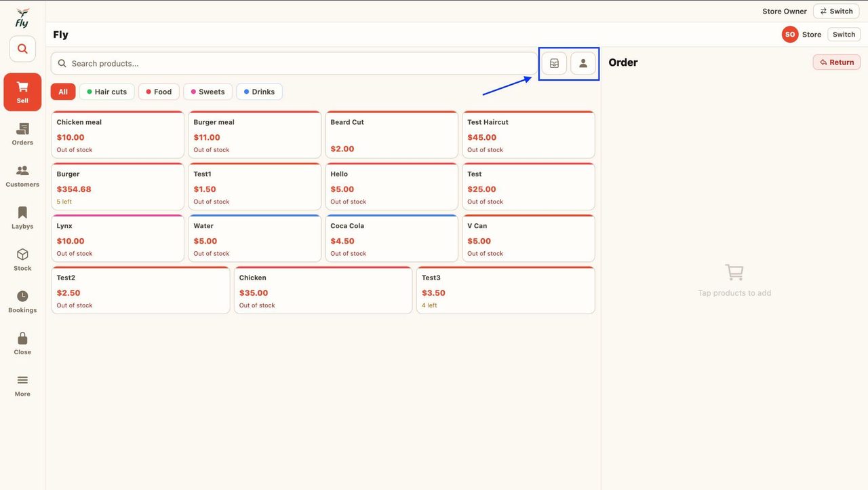Viewport: 868px width, 490px height.
Task: Open the Bookings clock section
Action: (22, 301)
